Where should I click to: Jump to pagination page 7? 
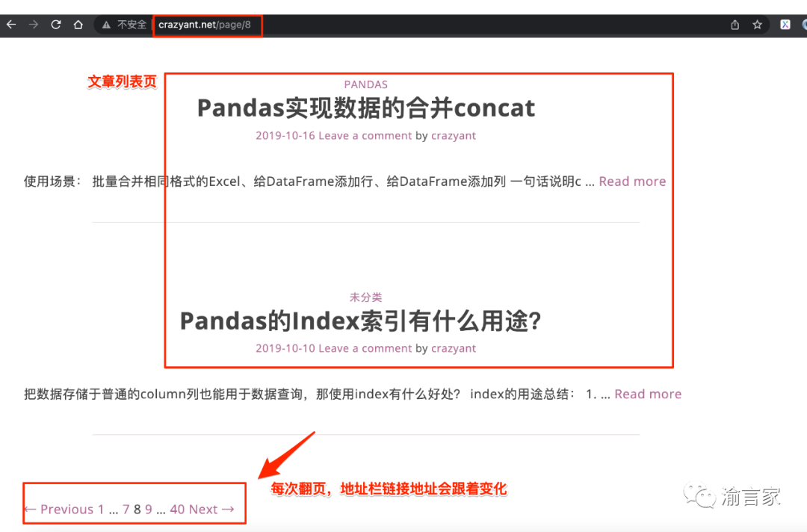126,510
